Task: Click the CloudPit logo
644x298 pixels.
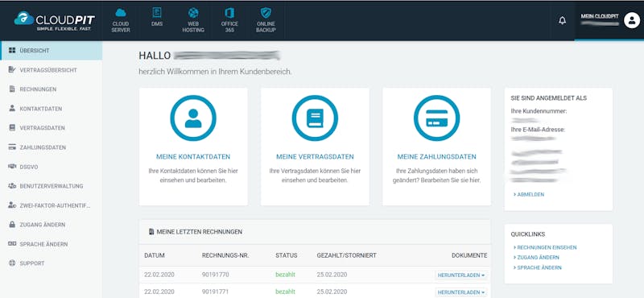Action: click(x=55, y=21)
